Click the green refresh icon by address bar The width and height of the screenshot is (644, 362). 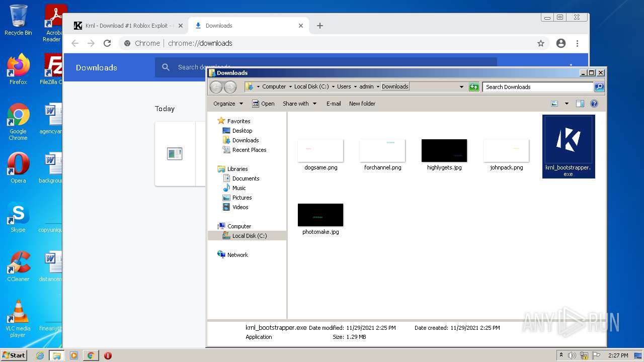474,87
